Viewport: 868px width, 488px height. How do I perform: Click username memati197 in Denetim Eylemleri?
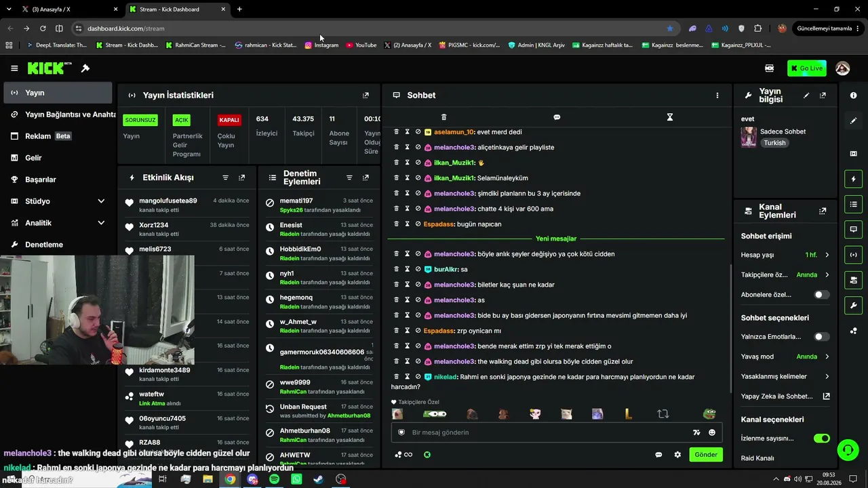[296, 201]
